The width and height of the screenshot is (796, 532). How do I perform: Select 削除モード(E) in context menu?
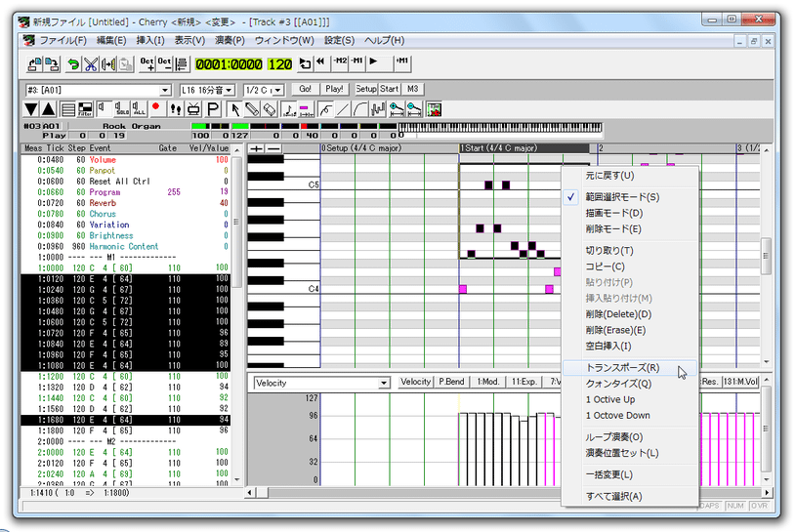(630, 229)
